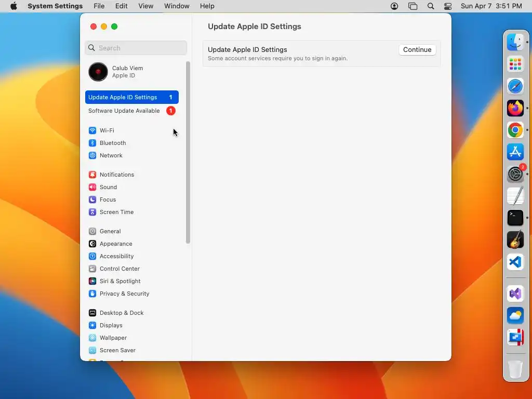Viewport: 532px width, 399px height.
Task: Open Screen Time hourglass icon
Action: pyautogui.click(x=92, y=212)
